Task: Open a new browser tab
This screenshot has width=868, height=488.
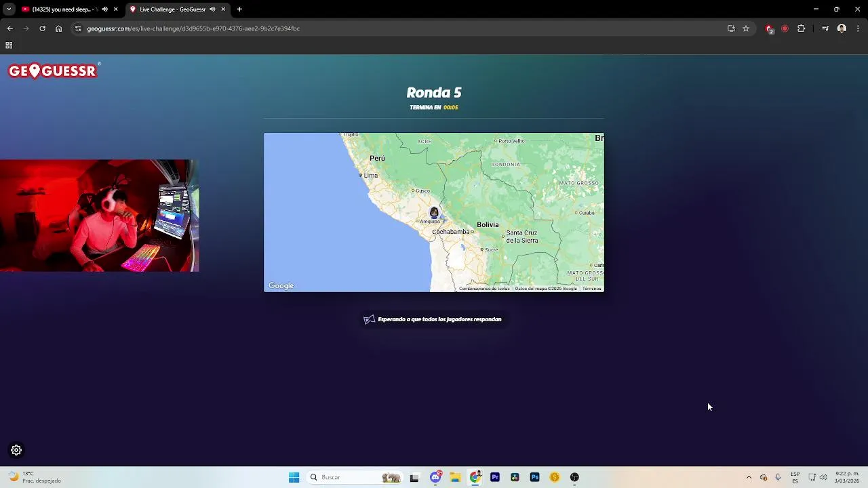Action: pyautogui.click(x=239, y=9)
